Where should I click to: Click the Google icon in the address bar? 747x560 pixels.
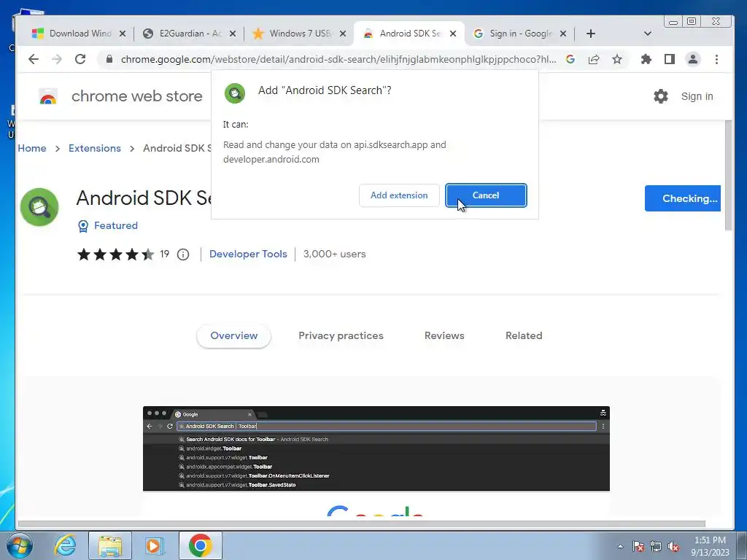[570, 60]
